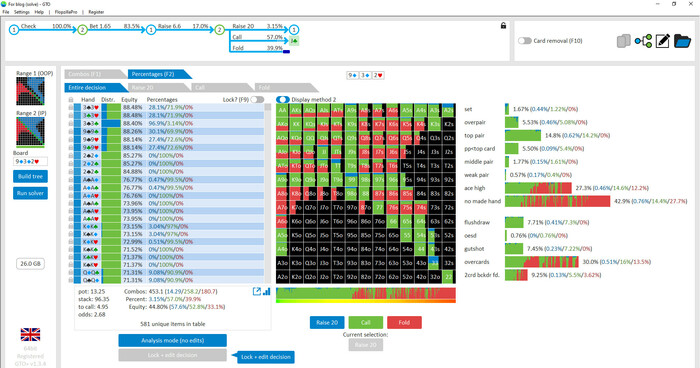Image resolution: width=700 pixels, height=368 pixels.
Task: Open the Help menu
Action: (39, 12)
